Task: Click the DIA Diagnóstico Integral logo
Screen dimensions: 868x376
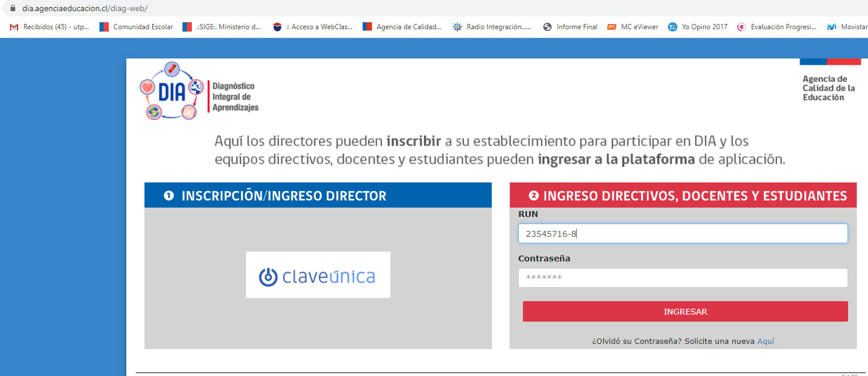Action: [x=199, y=91]
